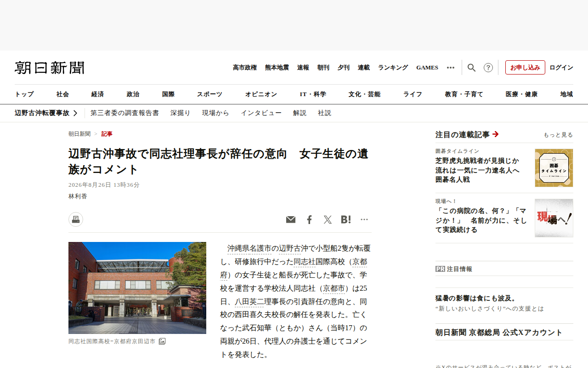Open more share options ellipsis
Image resolution: width=588 pixels, height=368 pixels.
364,219
